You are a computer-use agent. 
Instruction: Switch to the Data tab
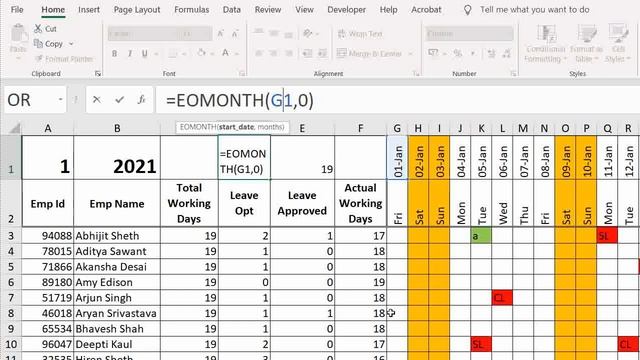[231, 9]
